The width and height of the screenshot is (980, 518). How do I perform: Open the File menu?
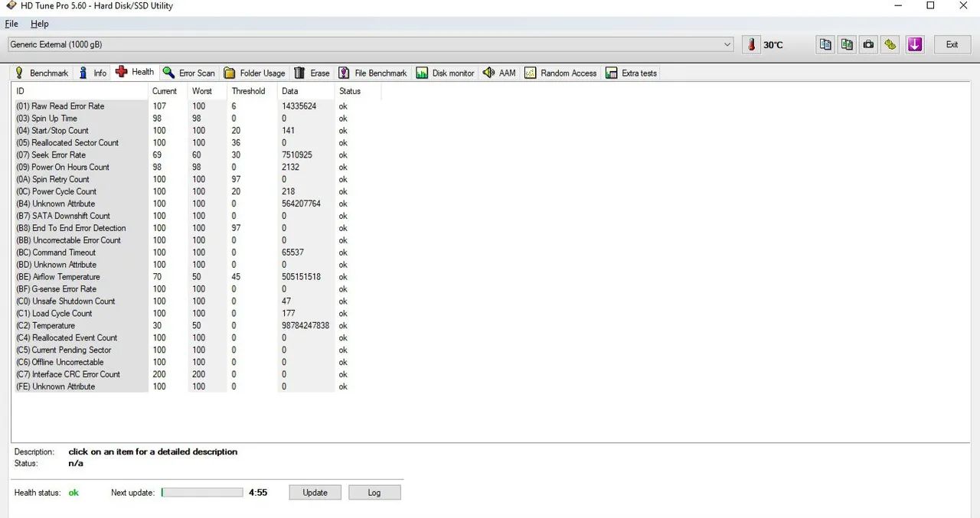[11, 24]
